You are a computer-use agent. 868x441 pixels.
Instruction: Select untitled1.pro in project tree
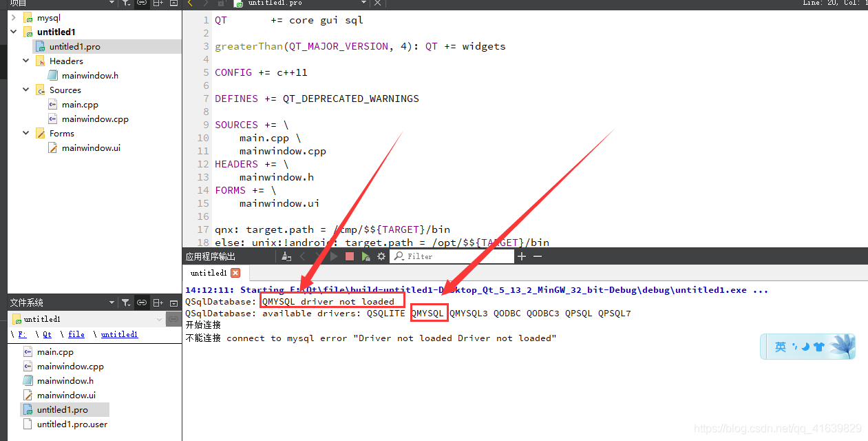74,46
